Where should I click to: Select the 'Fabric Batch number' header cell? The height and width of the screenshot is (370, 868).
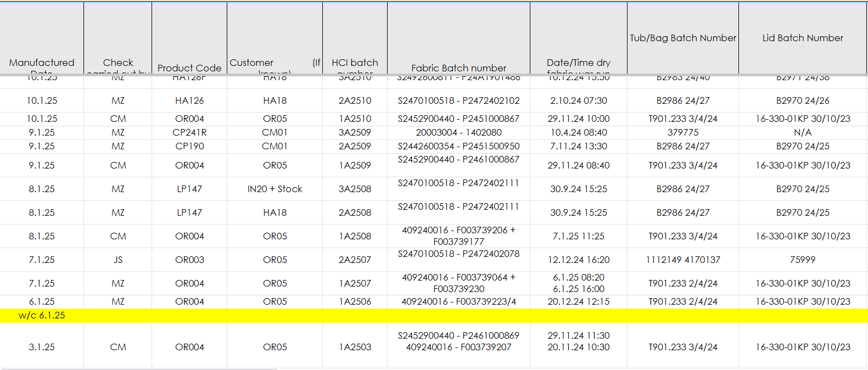coord(458,68)
